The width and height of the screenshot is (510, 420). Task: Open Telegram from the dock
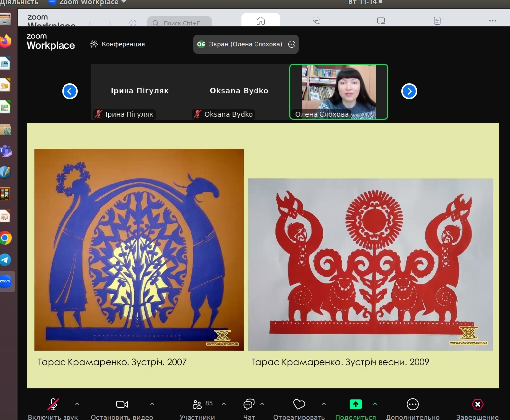pos(5,260)
